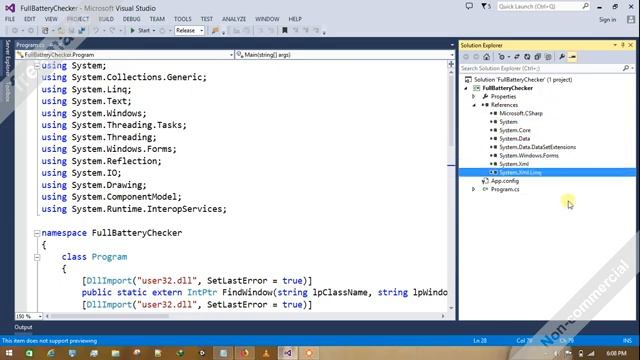
Task: Toggle Preview Selected Items icon in Solution Explorer
Action: pos(572,57)
